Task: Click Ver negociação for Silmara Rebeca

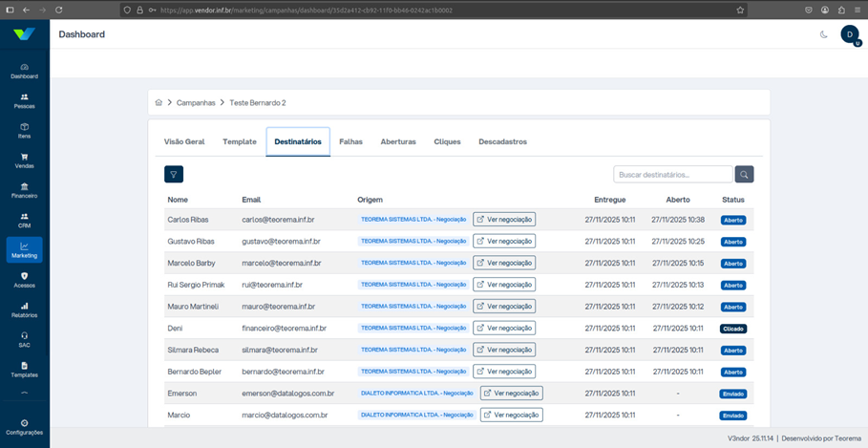Action: tap(504, 350)
